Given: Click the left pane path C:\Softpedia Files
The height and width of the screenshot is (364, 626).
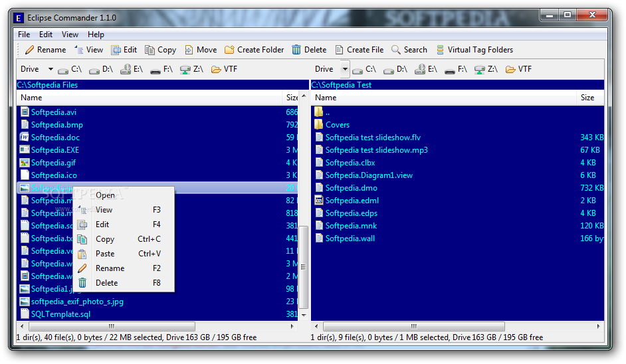Looking at the screenshot, I should (47, 85).
